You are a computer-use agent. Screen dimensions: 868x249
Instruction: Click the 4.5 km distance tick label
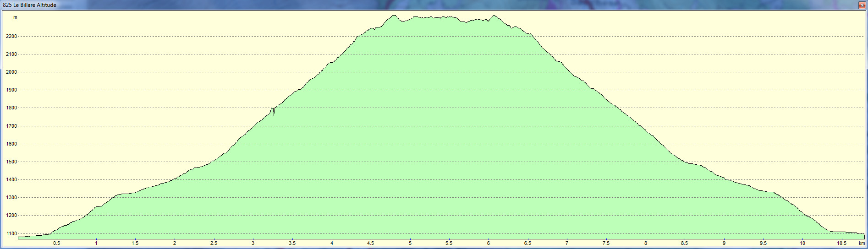coord(370,243)
